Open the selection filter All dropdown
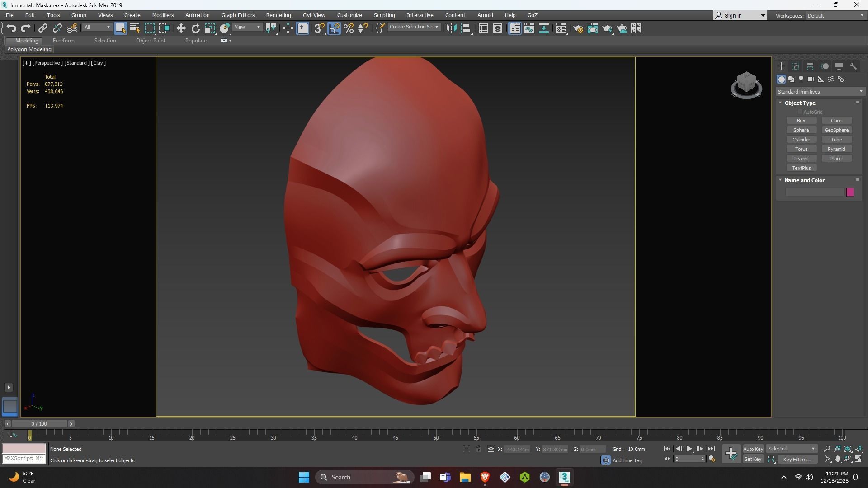Viewport: 868px width, 488px height. pyautogui.click(x=97, y=28)
